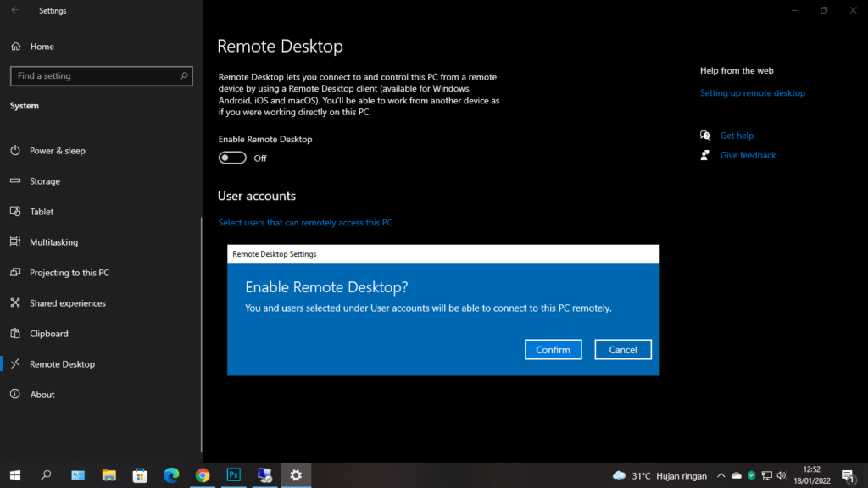
Task: Go to the Settings Home page
Action: coord(42,47)
